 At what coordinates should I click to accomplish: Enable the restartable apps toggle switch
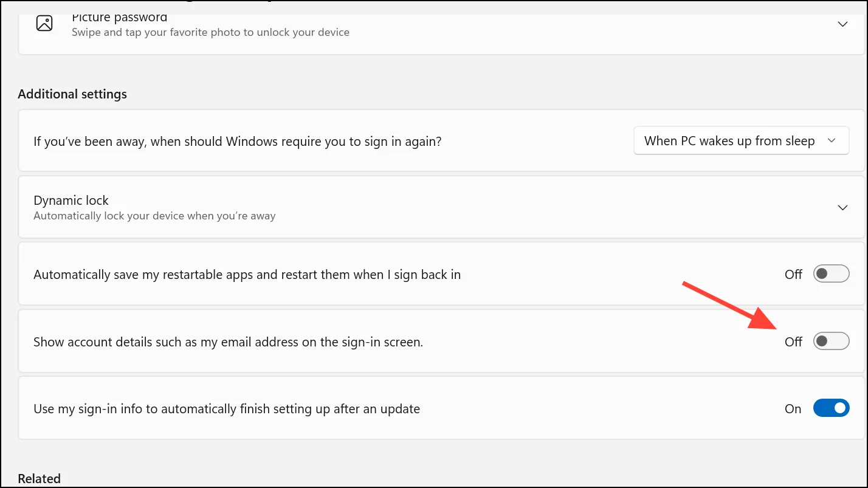pyautogui.click(x=831, y=274)
